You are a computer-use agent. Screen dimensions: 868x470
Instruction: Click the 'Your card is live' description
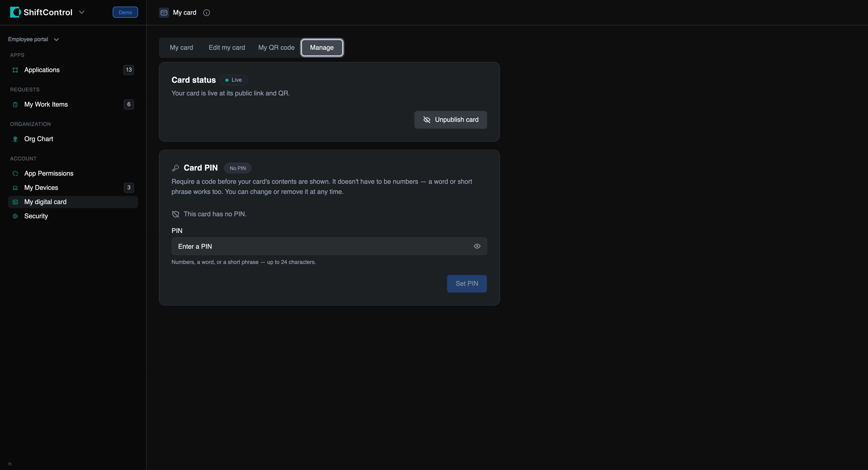[230, 93]
